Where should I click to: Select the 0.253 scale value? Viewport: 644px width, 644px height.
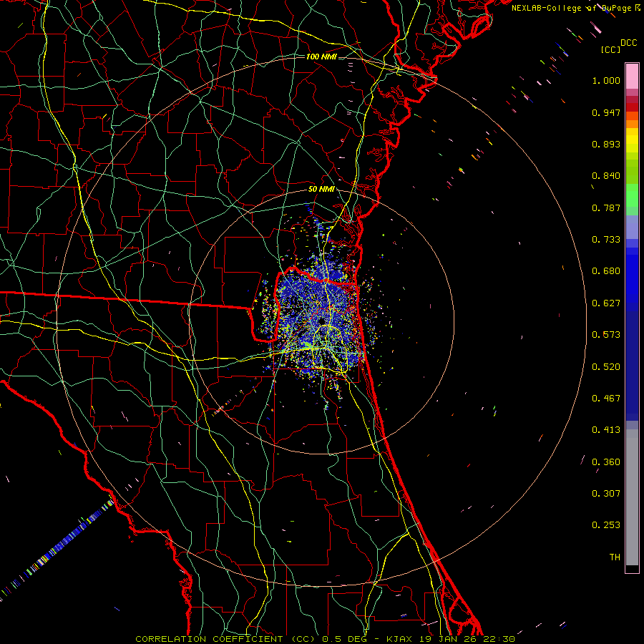[x=606, y=525]
